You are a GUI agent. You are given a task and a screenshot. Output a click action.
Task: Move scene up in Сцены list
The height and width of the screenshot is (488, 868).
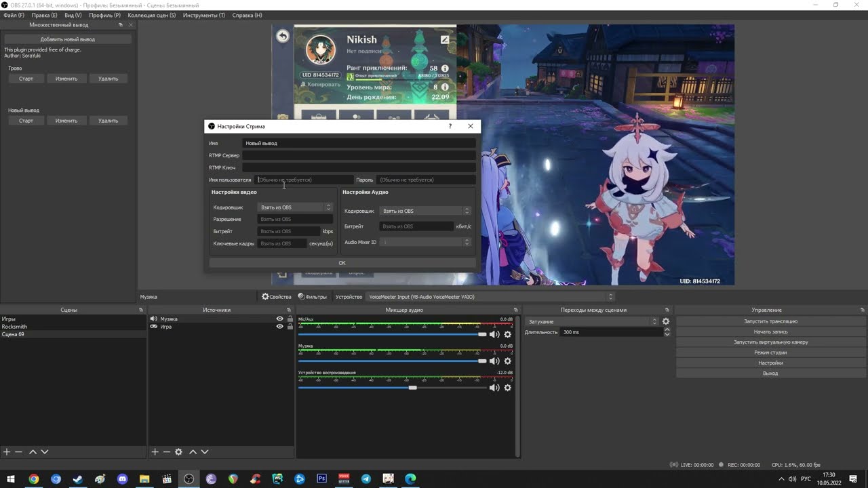pyautogui.click(x=33, y=452)
